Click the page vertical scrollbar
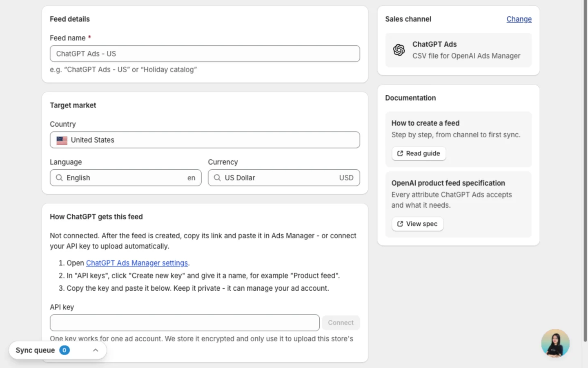This screenshot has height=368, width=588. coord(585,172)
